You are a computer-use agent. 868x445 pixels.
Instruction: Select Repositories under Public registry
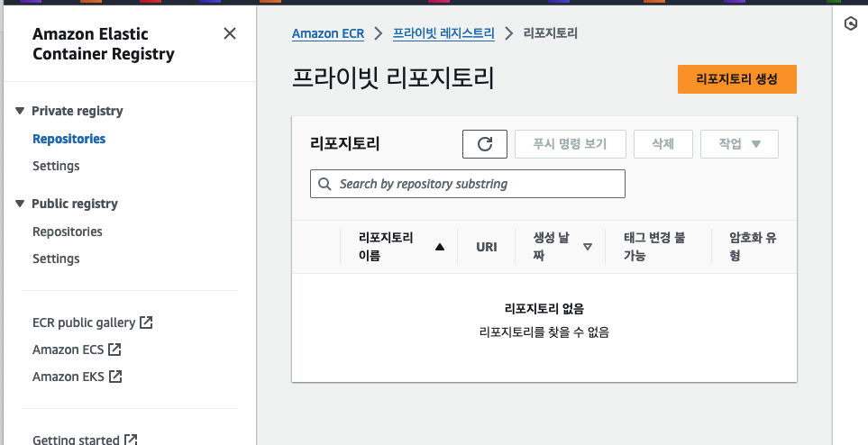point(68,232)
